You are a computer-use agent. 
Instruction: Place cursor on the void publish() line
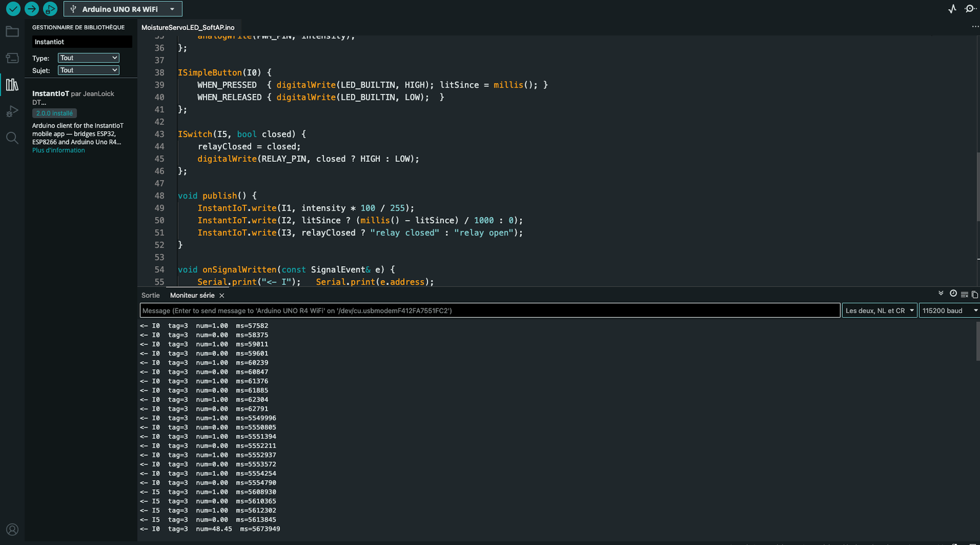(x=217, y=196)
